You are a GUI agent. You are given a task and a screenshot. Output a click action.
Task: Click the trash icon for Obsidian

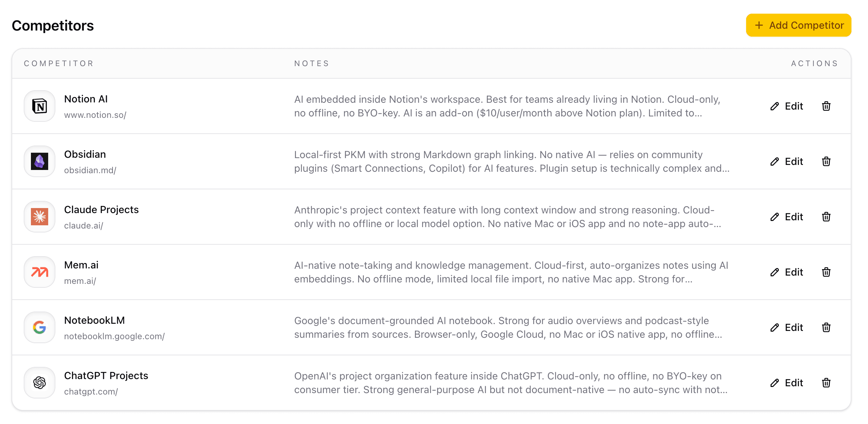[826, 161]
